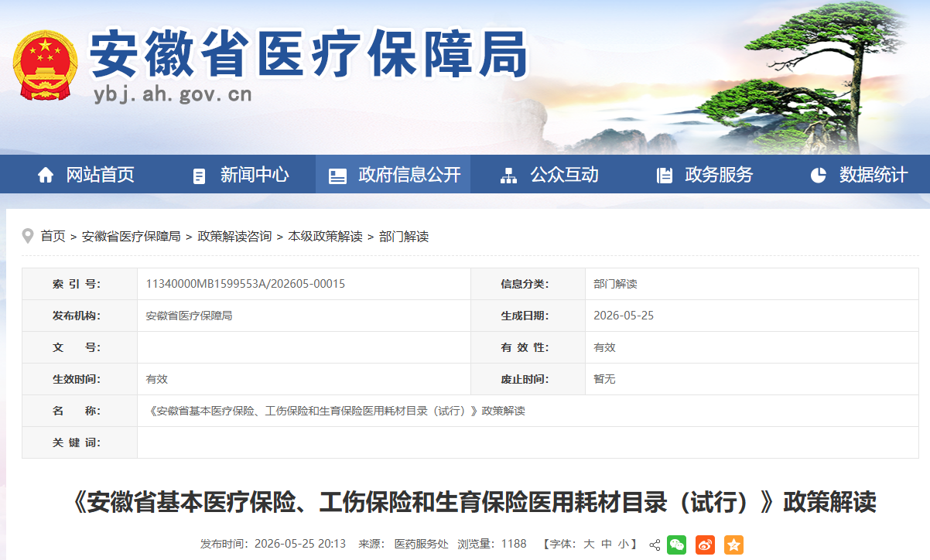Click the home icon in navigation bar
This screenshot has height=560, width=930.
coord(46,176)
